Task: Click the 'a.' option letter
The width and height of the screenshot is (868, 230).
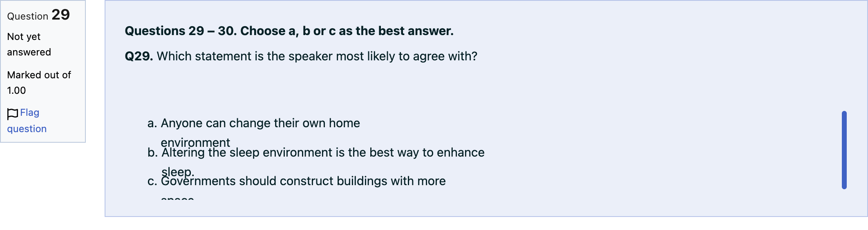Action: (152, 123)
